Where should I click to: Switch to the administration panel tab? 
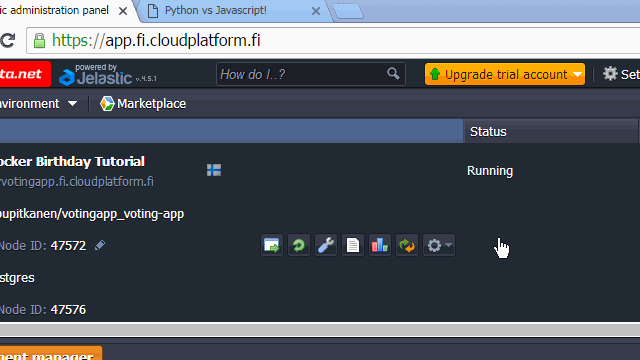(x=55, y=11)
